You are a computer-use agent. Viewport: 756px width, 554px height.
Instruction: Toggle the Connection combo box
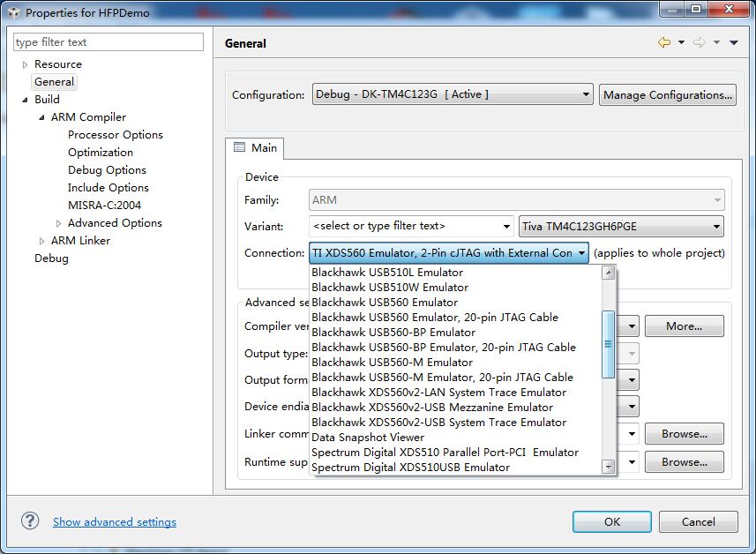[448, 252]
